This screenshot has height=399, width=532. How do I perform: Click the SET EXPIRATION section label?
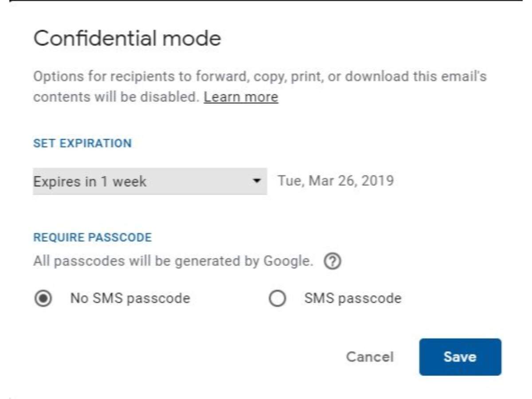82,143
